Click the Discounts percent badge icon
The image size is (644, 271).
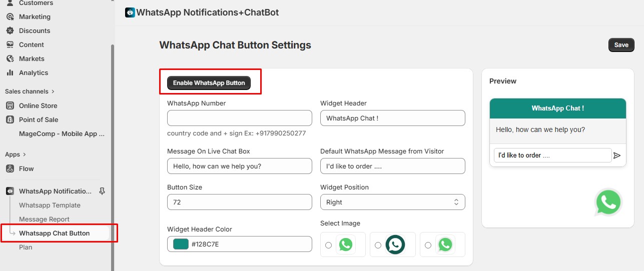click(x=10, y=30)
